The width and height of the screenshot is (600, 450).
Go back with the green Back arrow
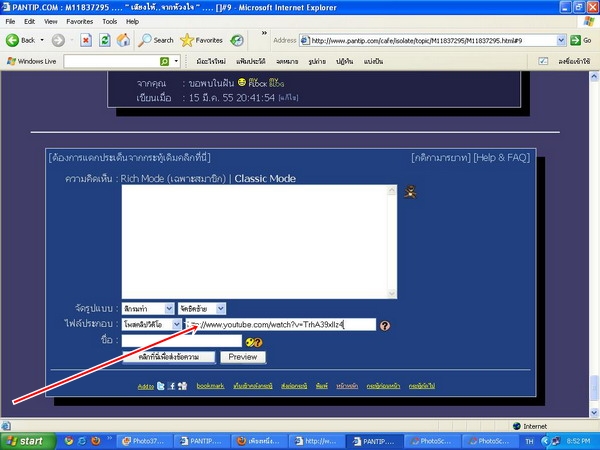21,40
